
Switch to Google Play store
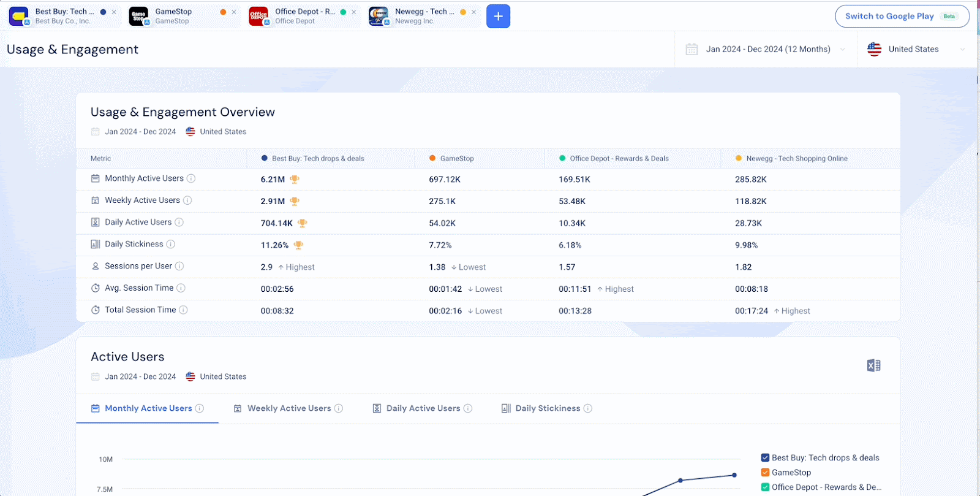[x=902, y=16]
